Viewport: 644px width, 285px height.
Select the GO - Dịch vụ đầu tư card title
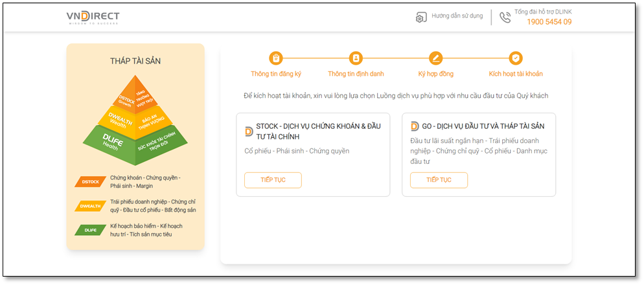(483, 126)
